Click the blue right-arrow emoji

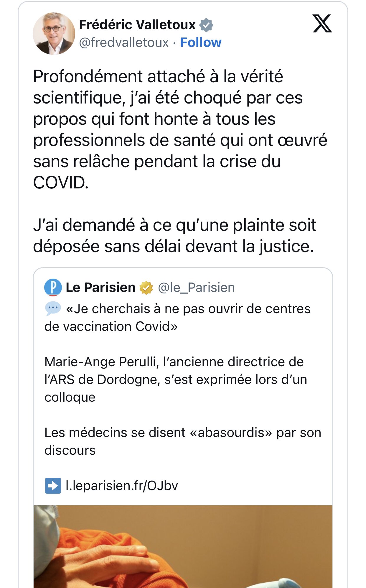tap(53, 485)
